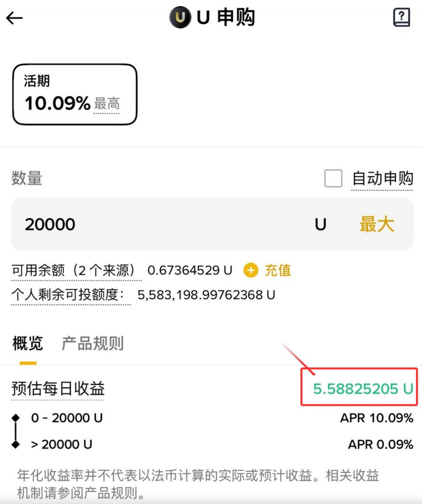Viewport: 422px width, 504px height.
Task: Tap the 充值 deposit link
Action: click(277, 270)
